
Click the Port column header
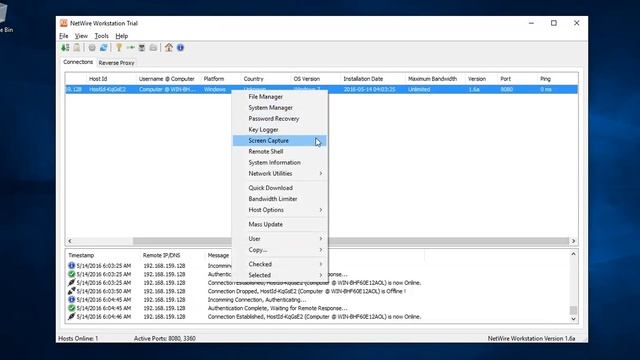pyautogui.click(x=505, y=79)
